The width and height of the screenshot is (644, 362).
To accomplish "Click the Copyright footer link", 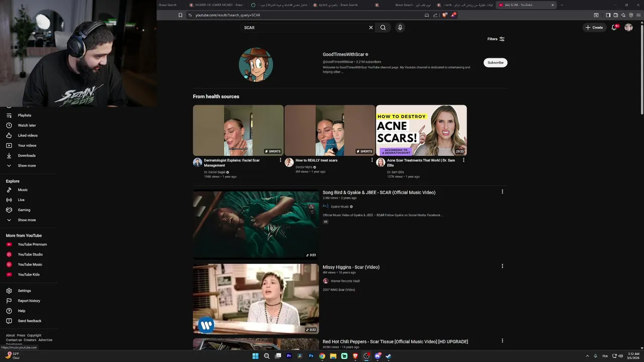I will [34, 335].
